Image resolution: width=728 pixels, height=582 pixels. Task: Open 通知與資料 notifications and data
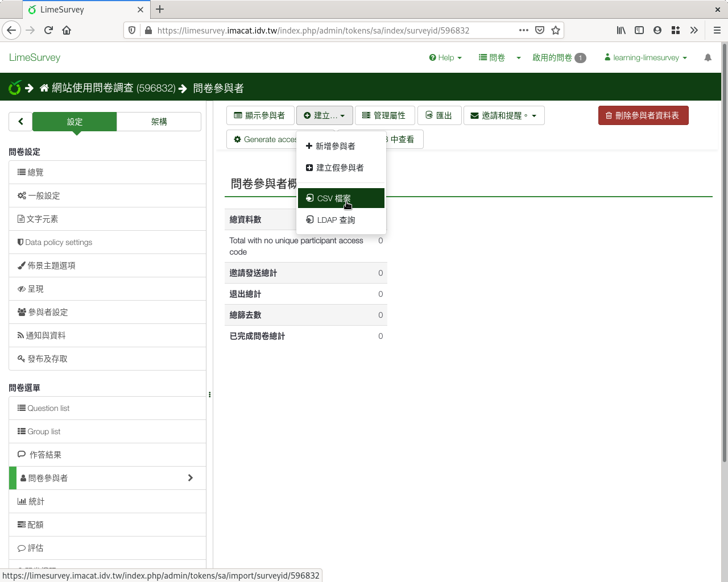point(107,335)
